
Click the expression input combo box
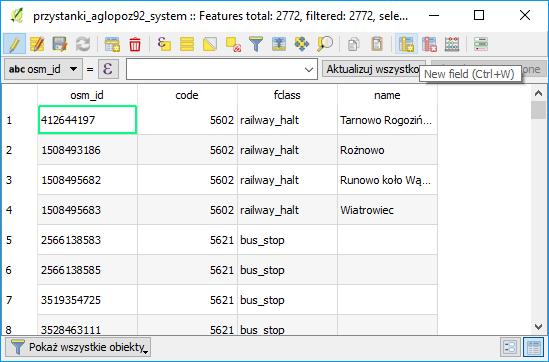222,69
